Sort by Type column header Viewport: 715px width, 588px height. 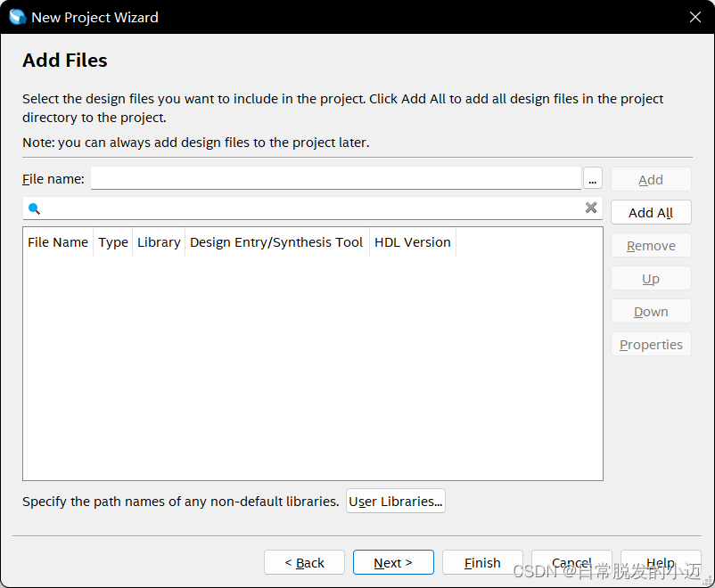click(x=113, y=242)
